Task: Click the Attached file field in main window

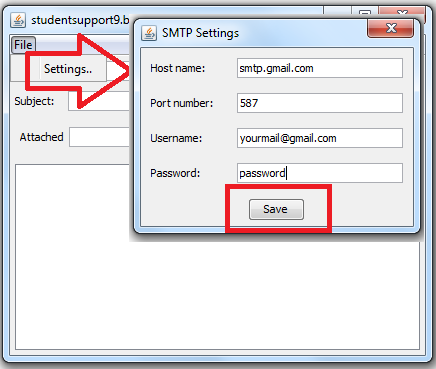Action: [x=99, y=137]
